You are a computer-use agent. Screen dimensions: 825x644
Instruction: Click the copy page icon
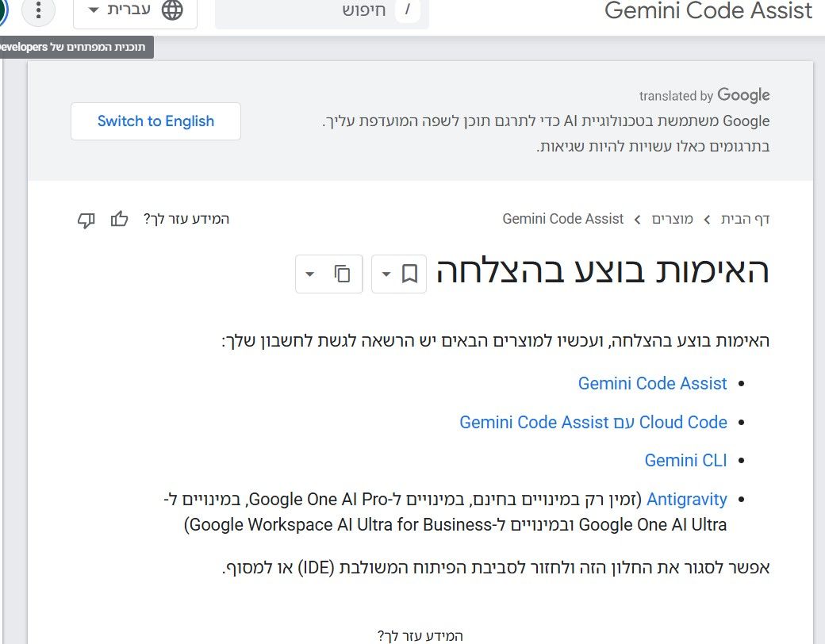(x=342, y=274)
